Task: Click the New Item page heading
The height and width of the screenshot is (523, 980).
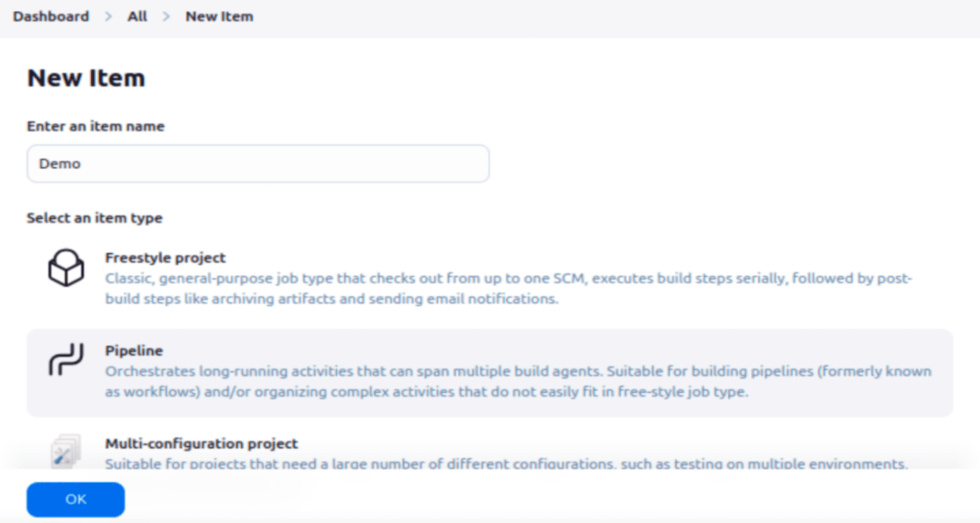Action: tap(86, 78)
